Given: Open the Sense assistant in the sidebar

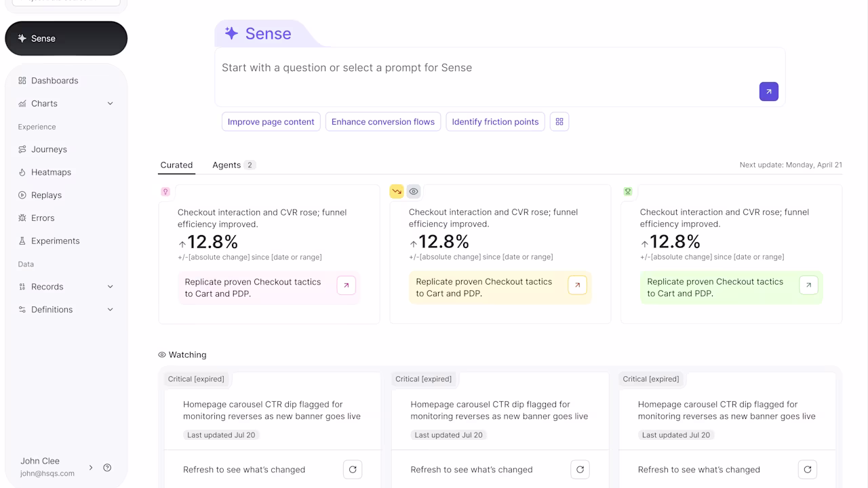Looking at the screenshot, I should 66,39.
